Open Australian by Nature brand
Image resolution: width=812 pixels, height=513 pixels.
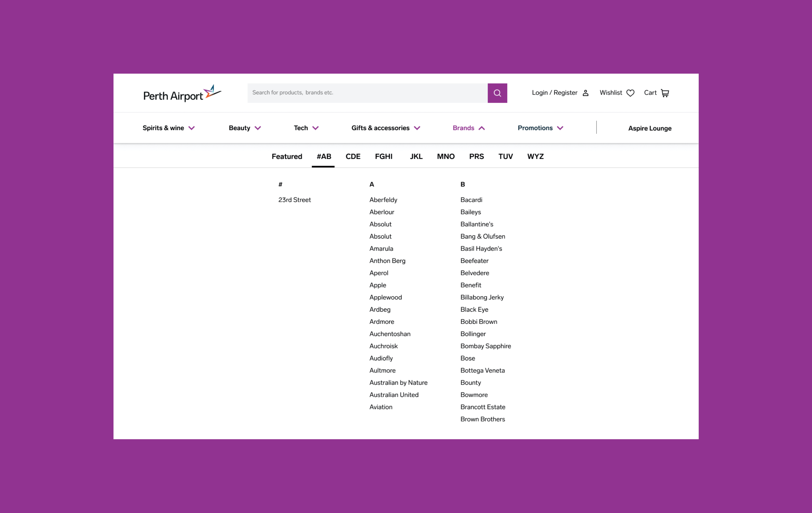click(398, 383)
